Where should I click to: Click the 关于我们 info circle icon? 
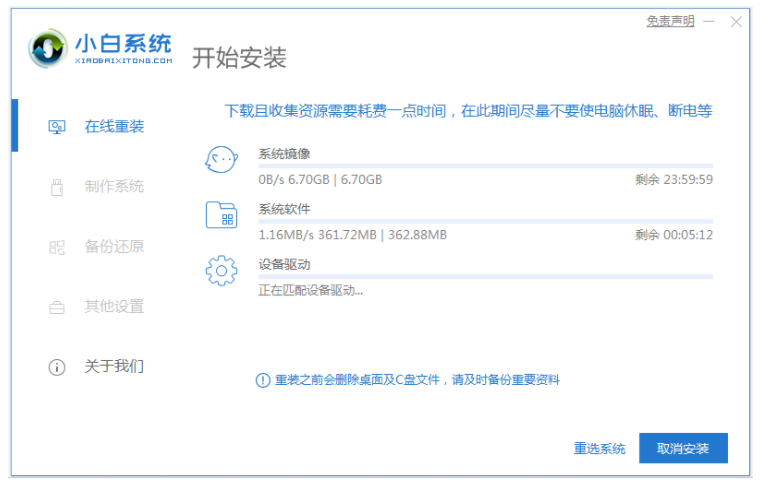57,367
